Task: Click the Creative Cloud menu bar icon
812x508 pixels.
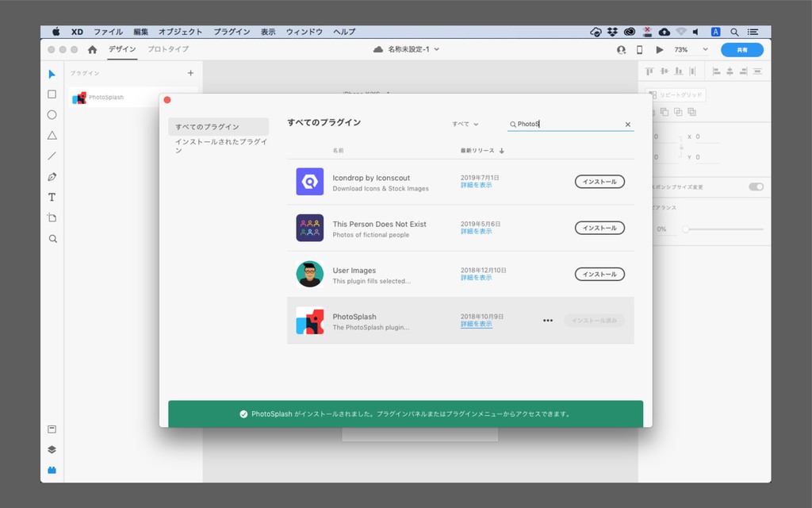Action: coord(629,32)
